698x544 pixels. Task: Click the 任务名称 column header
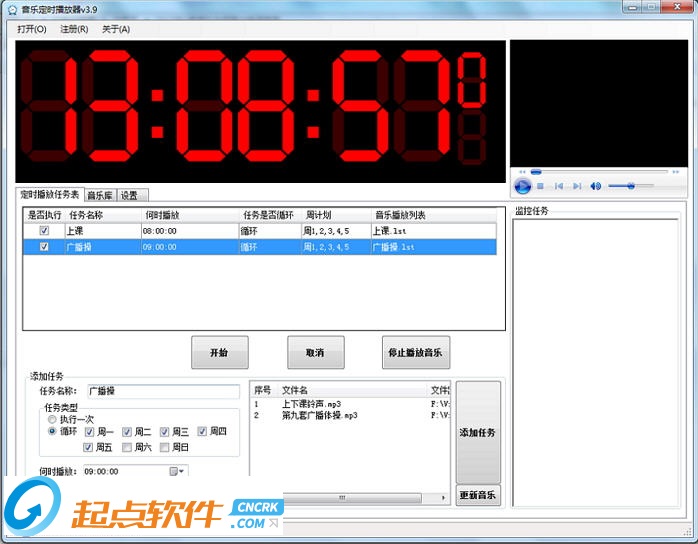pyautogui.click(x=103, y=215)
